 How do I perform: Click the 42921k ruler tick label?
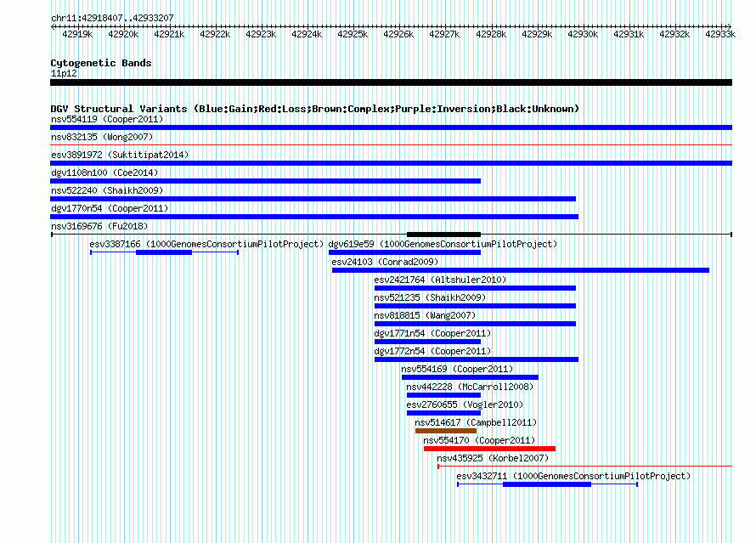click(x=169, y=34)
